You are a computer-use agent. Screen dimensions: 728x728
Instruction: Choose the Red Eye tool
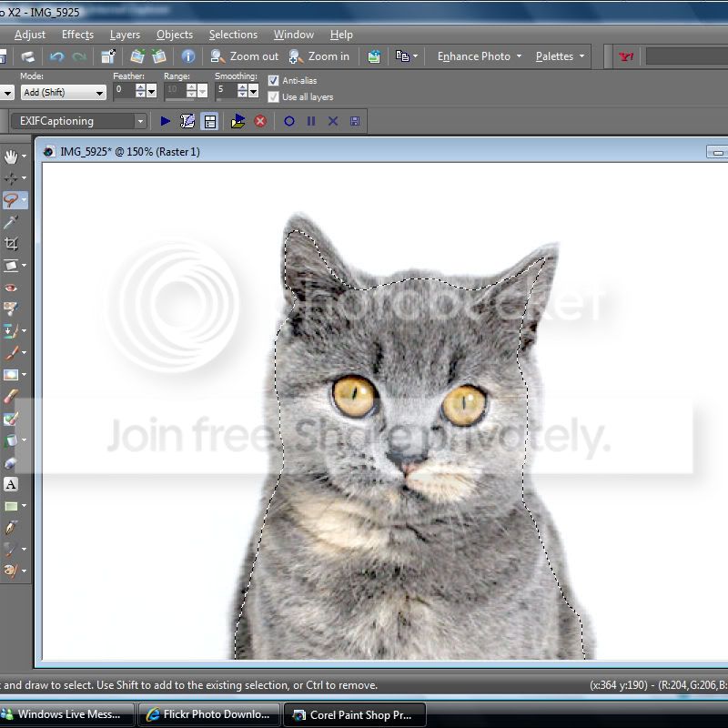tap(11, 288)
